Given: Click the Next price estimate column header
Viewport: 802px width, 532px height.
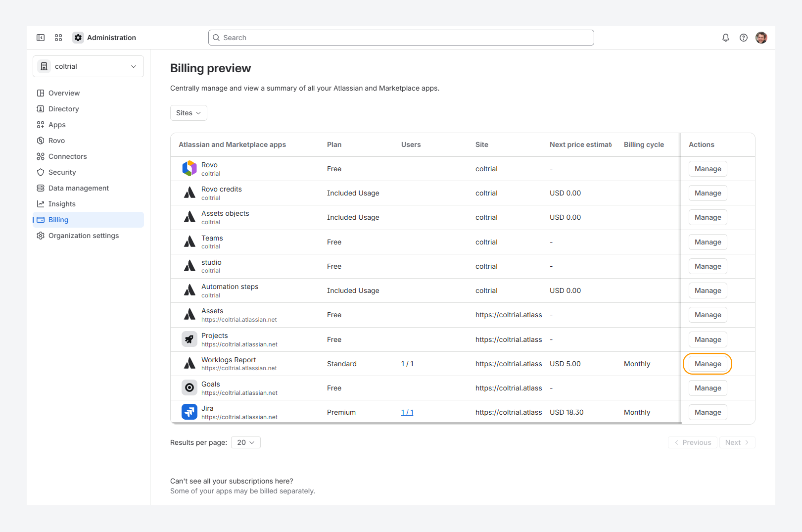Looking at the screenshot, I should tap(581, 145).
